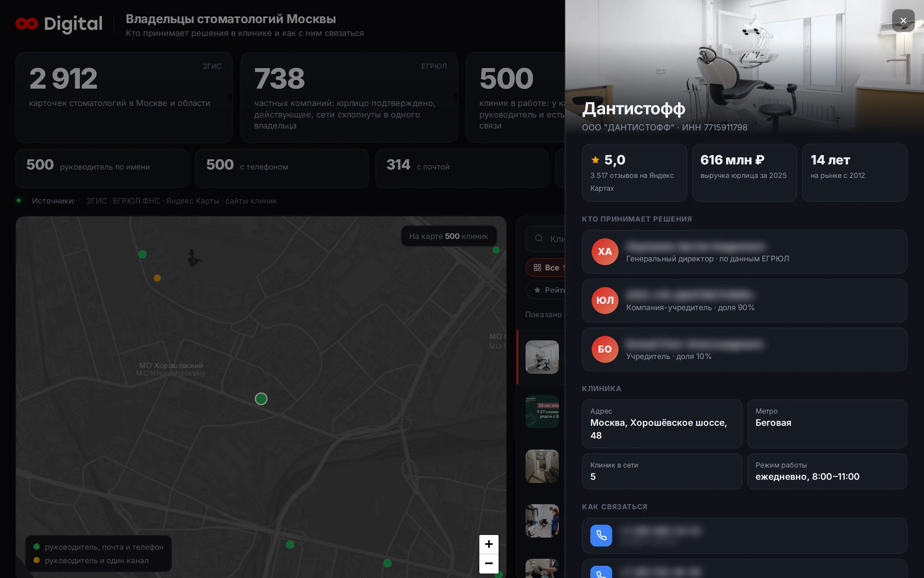Click the orange map marker
This screenshot has width=924, height=578.
click(x=157, y=278)
